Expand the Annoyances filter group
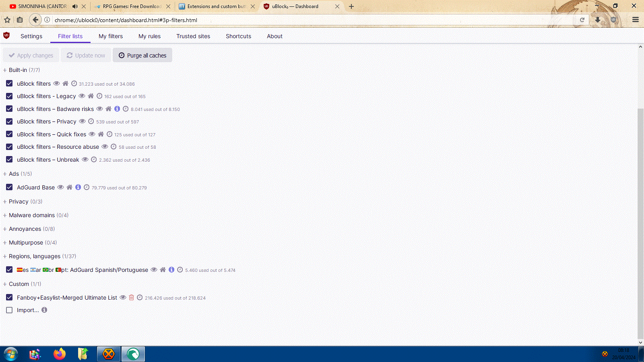This screenshot has height=362, width=644. click(25, 229)
